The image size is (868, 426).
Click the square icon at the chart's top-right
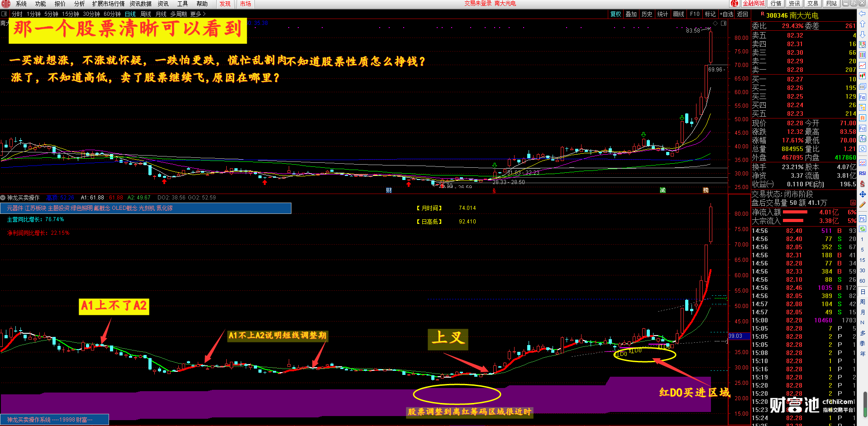coord(724,23)
